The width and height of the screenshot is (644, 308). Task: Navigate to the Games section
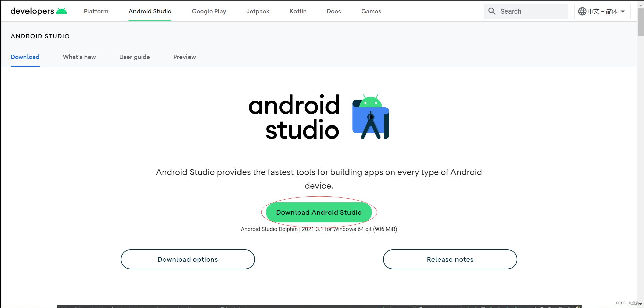(x=371, y=11)
